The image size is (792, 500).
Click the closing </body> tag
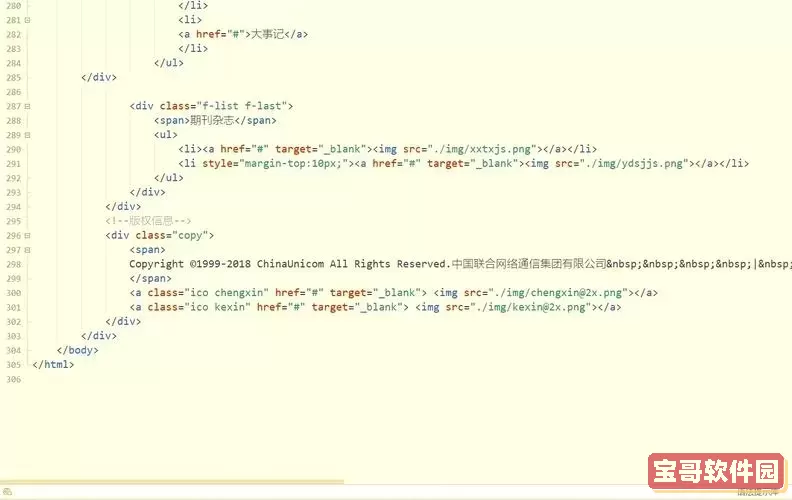(77, 351)
